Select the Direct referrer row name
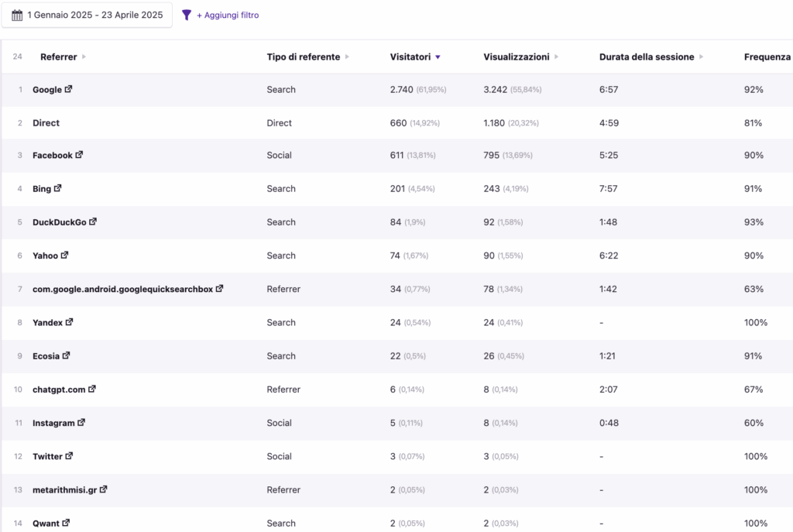This screenshot has width=793, height=532. (46, 123)
